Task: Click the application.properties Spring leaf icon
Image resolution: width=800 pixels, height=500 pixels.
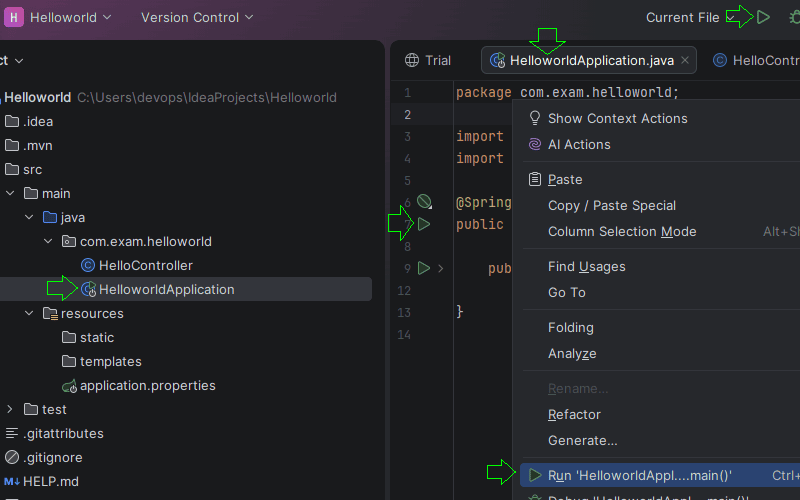Action: 69,386
